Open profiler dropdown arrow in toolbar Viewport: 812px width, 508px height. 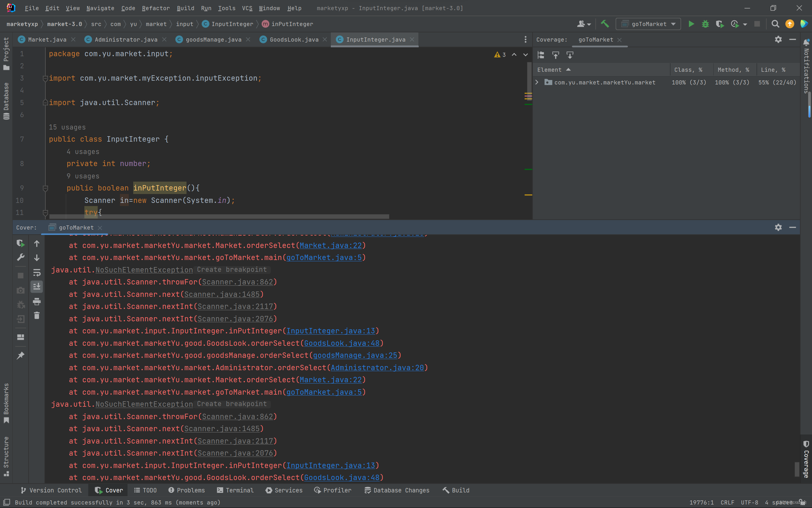[x=745, y=24]
